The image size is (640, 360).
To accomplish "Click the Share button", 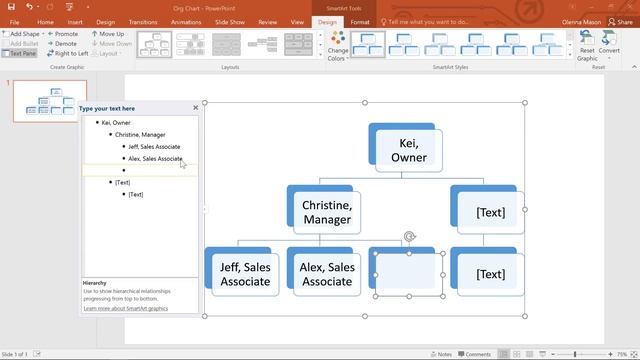I will click(x=620, y=22).
